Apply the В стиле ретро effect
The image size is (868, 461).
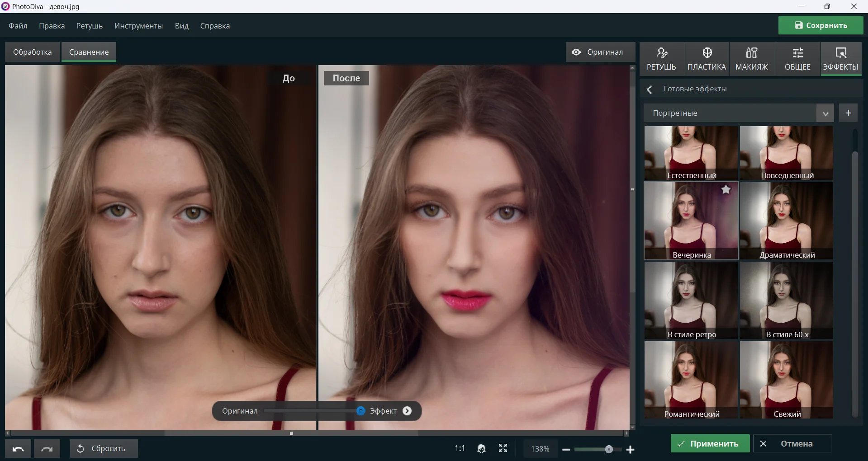click(691, 300)
